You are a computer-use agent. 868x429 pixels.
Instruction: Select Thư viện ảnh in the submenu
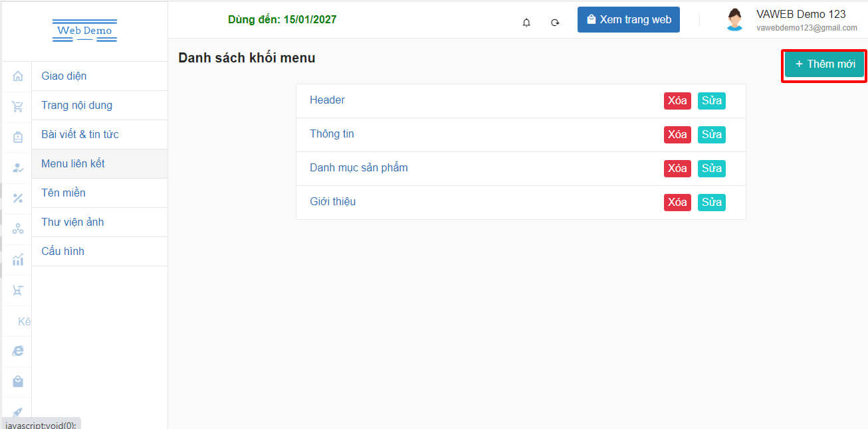72,222
